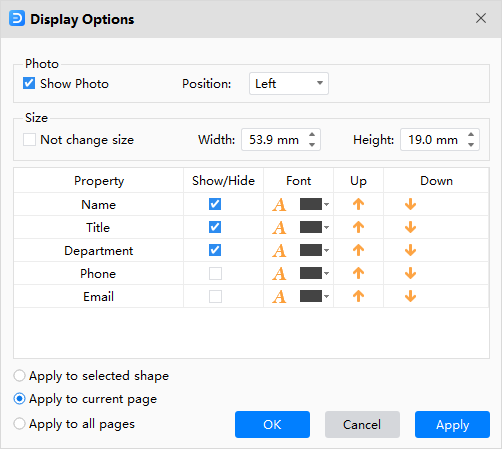Move Name property down
This screenshot has width=502, height=449.
pyautogui.click(x=411, y=204)
